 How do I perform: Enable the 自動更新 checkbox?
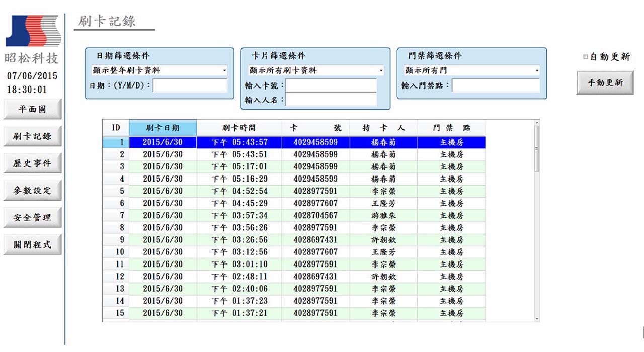click(585, 57)
